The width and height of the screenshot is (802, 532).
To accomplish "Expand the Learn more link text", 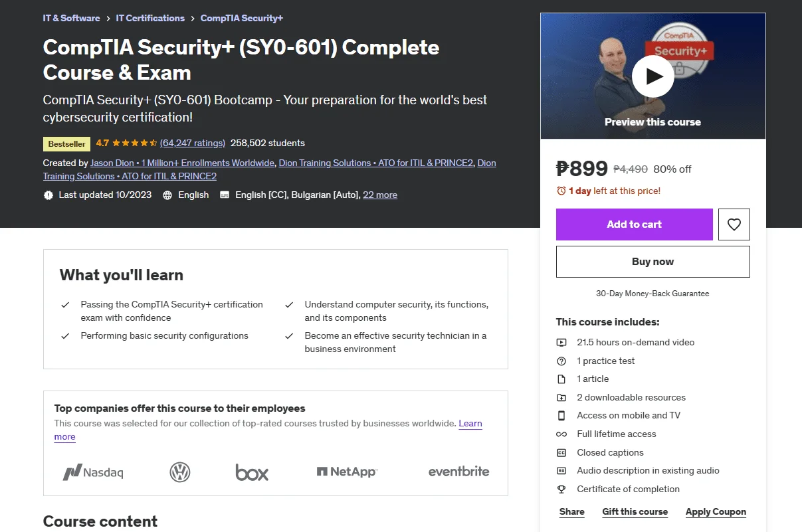I will coord(470,423).
